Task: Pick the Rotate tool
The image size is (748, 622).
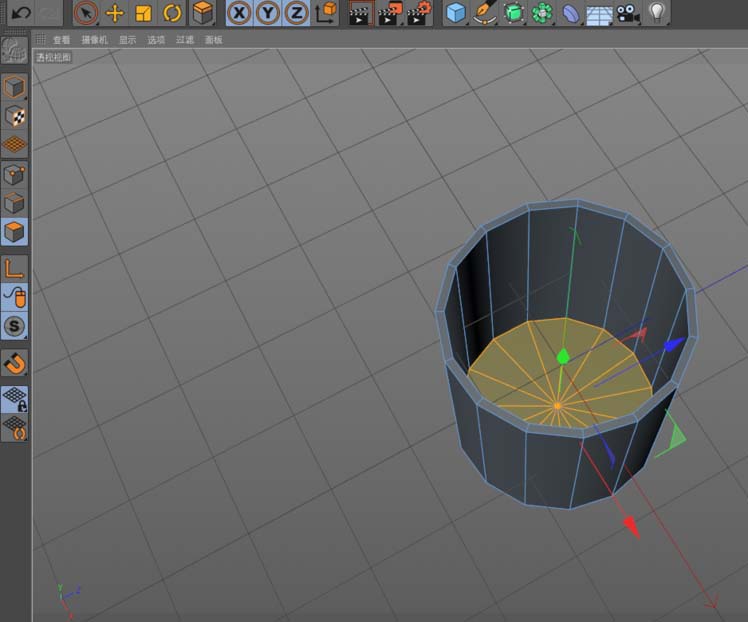Action: [172, 13]
